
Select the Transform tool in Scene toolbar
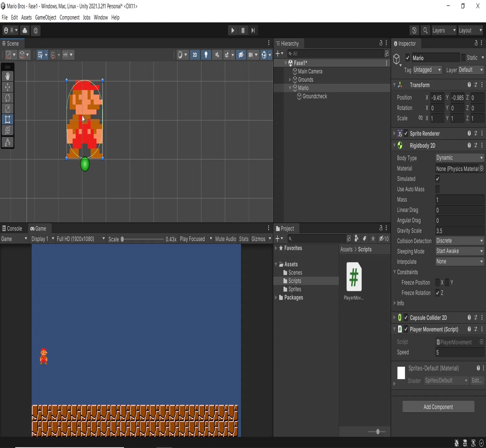click(7, 130)
